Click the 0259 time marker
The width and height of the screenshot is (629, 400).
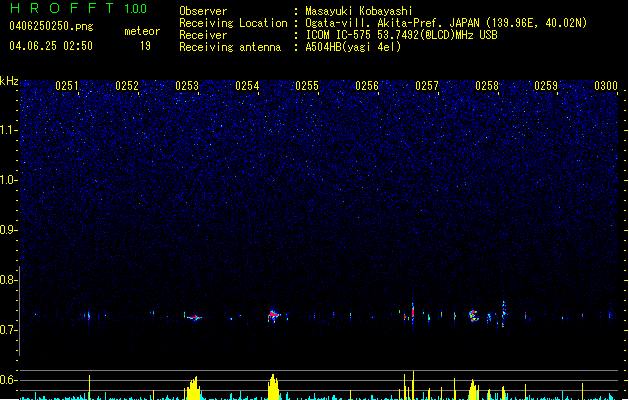coord(546,86)
